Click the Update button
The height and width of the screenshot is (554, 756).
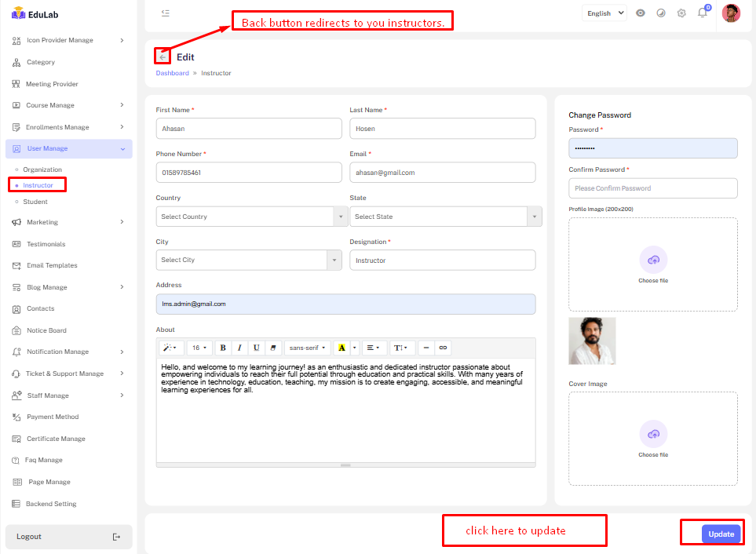[721, 534]
